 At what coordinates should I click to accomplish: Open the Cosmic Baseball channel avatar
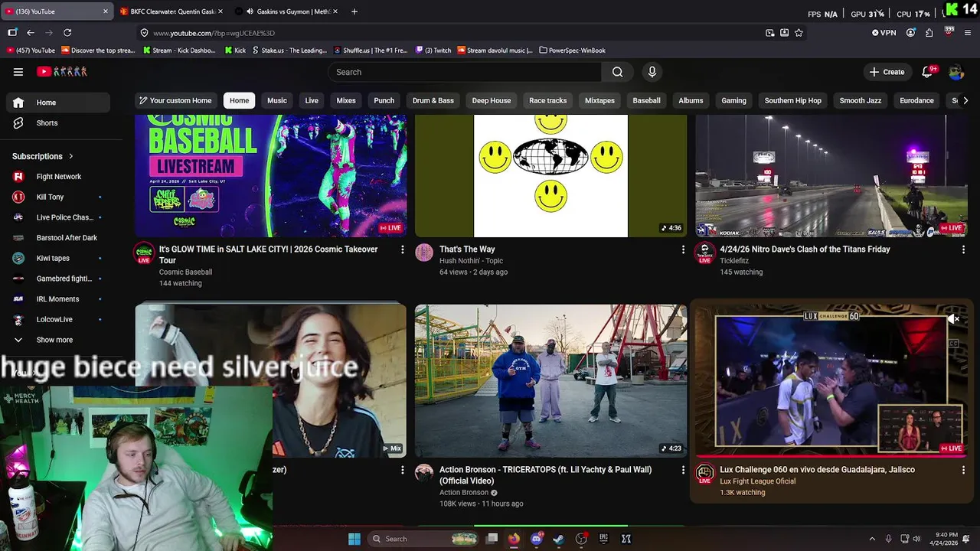[144, 253]
